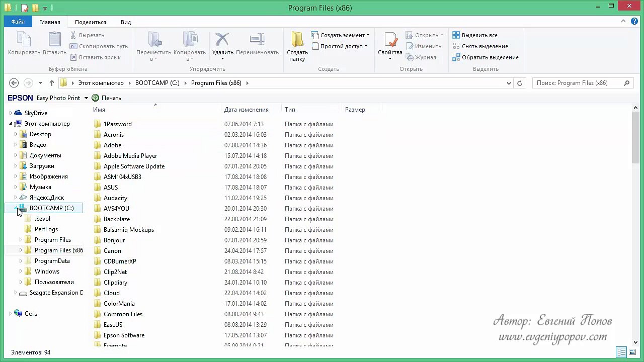Open the Quick Access Toolbar customize arrow
The image size is (644, 362).
point(45,8)
